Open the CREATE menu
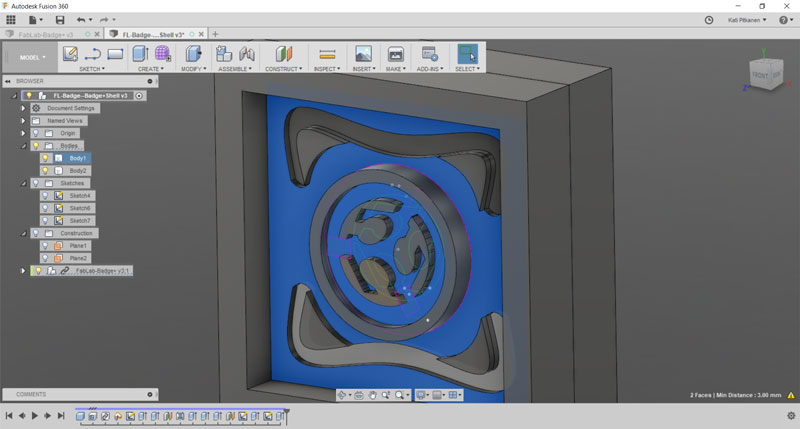This screenshot has width=800, height=429. click(151, 69)
